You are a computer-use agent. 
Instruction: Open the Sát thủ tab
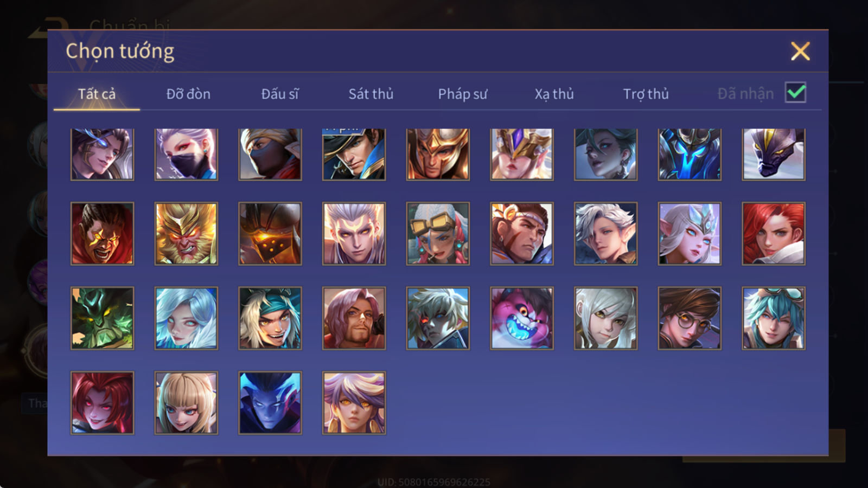(371, 94)
